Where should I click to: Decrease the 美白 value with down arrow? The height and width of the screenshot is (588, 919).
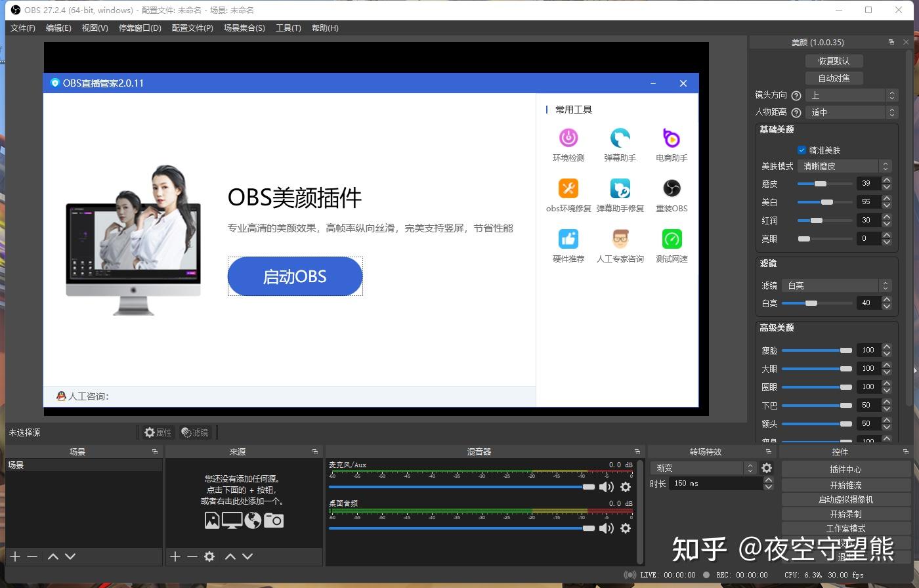[x=887, y=205]
